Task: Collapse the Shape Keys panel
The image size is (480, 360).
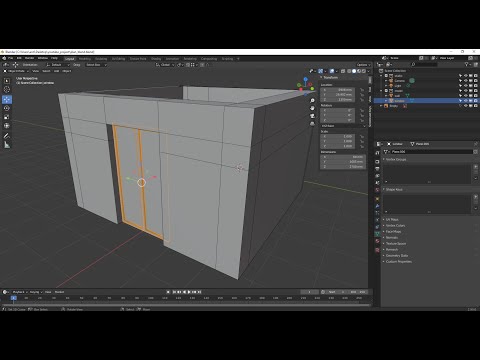Action: pos(393,189)
